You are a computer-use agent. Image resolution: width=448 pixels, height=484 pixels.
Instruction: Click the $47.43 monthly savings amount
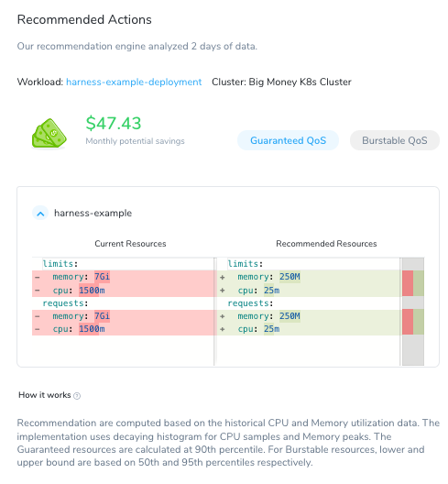pyautogui.click(x=114, y=123)
